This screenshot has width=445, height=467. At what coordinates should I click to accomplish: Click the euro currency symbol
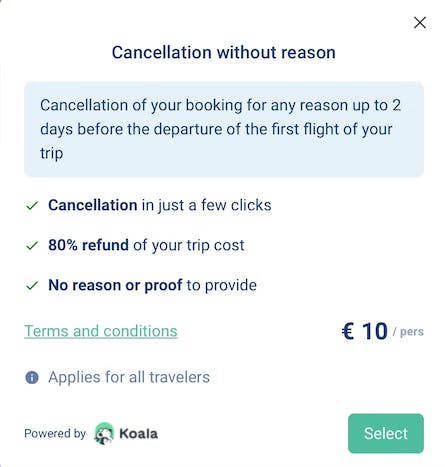(x=348, y=331)
